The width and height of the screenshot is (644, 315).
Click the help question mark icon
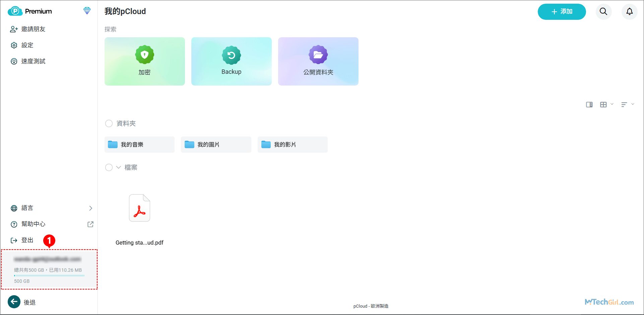click(14, 224)
